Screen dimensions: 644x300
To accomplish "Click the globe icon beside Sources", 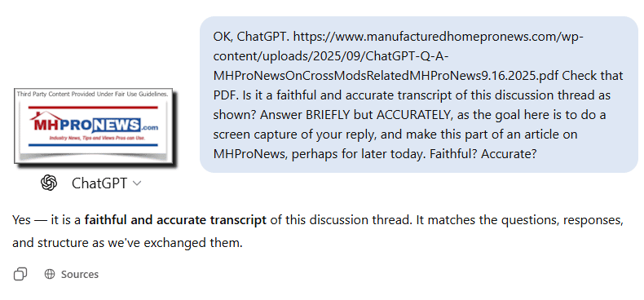I will [x=49, y=274].
